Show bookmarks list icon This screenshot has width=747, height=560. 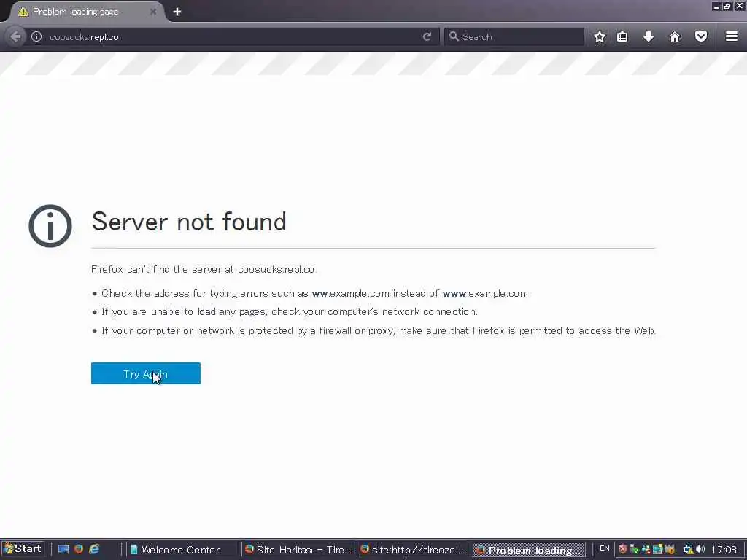pyautogui.click(x=622, y=36)
